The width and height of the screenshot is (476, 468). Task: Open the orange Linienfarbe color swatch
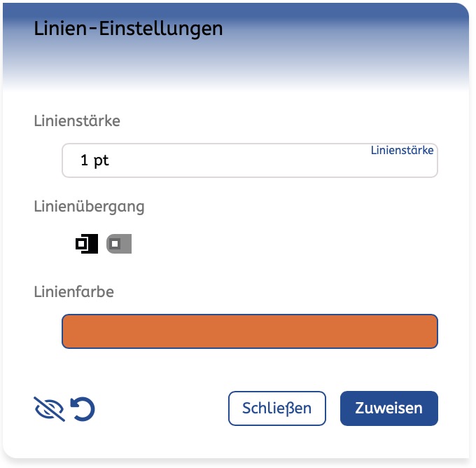(x=250, y=331)
